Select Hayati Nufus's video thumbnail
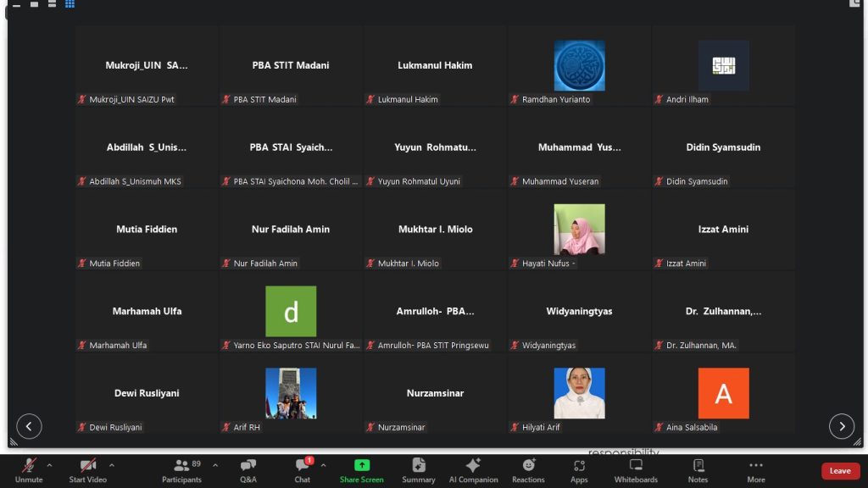Viewport: 868px width, 488px height. 579,229
